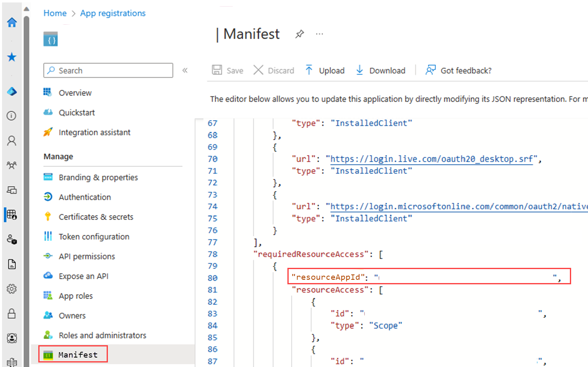Click "InstalledClient" type on line 71

[371, 171]
